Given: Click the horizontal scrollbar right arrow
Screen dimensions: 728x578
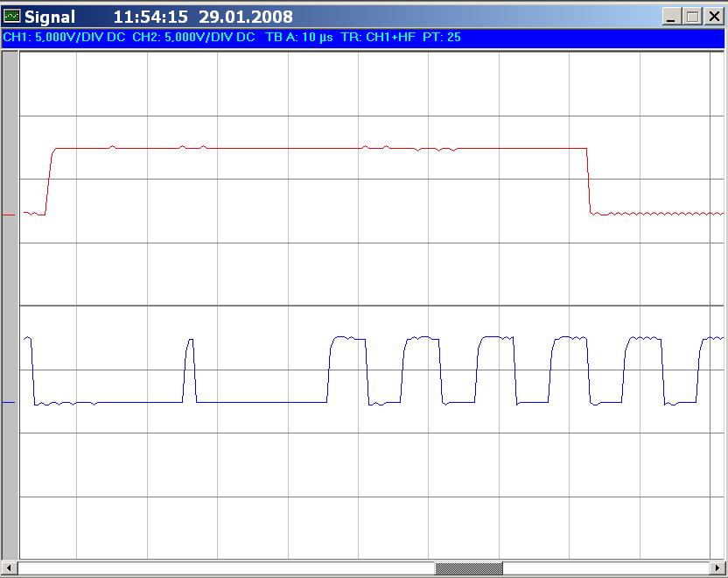Looking at the screenshot, I should coord(717,567).
